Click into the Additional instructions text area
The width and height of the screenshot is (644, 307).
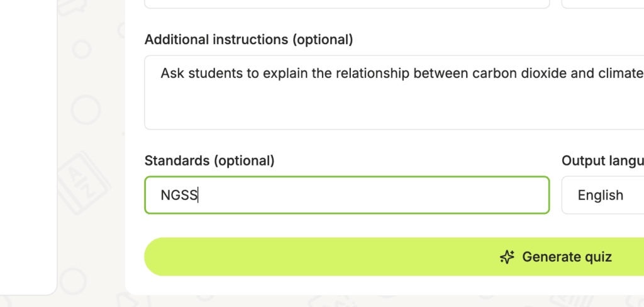pos(394,92)
